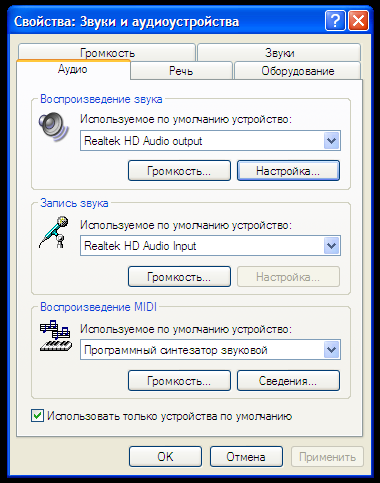Click the Сведения button

pos(288,380)
